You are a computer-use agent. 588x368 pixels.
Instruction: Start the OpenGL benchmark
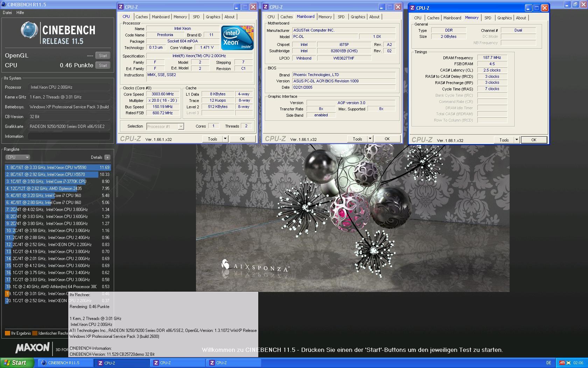(x=103, y=55)
